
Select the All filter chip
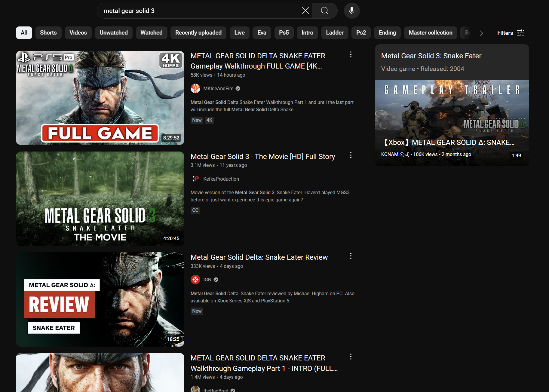24,33
